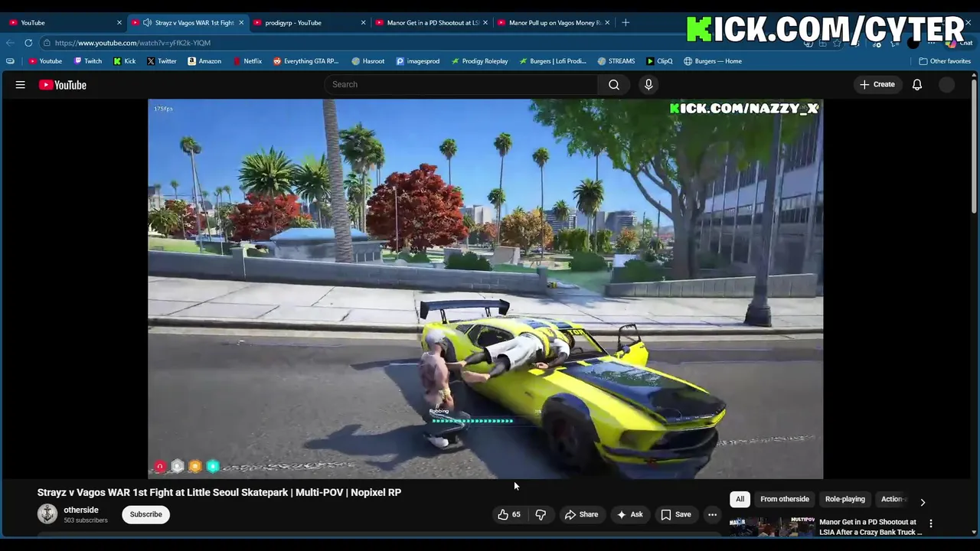This screenshot has width=980, height=551.
Task: Open Burgers — Home bookmark
Action: [x=713, y=61]
